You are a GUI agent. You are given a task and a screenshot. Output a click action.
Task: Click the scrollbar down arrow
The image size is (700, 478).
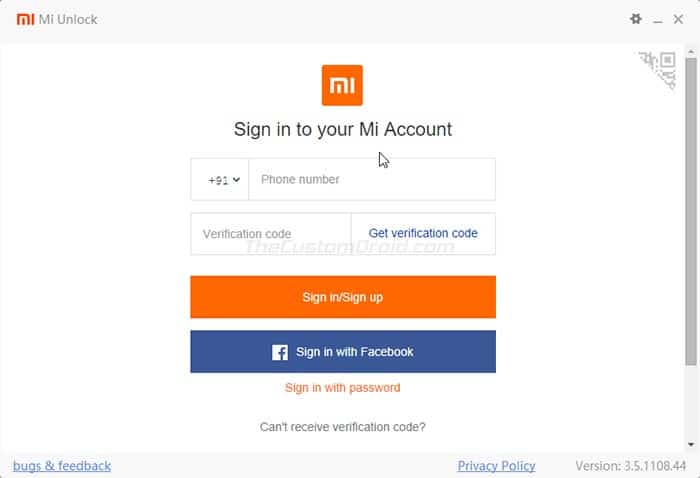point(691,444)
